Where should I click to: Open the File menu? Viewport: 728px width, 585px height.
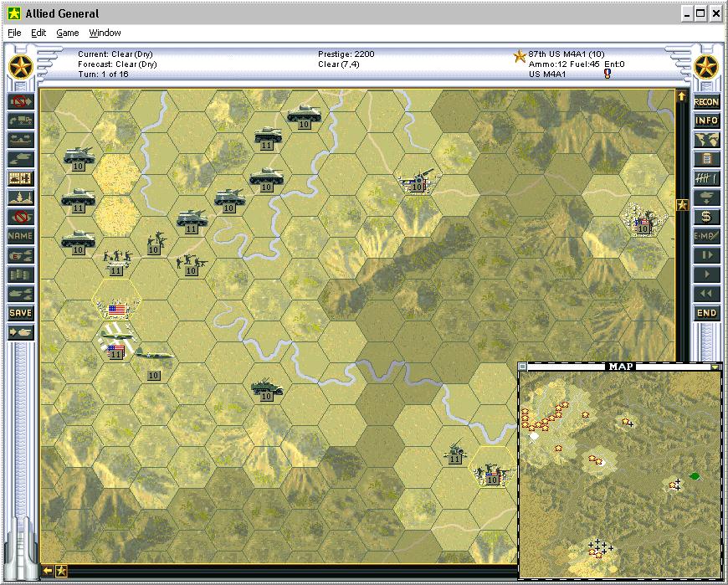point(14,33)
